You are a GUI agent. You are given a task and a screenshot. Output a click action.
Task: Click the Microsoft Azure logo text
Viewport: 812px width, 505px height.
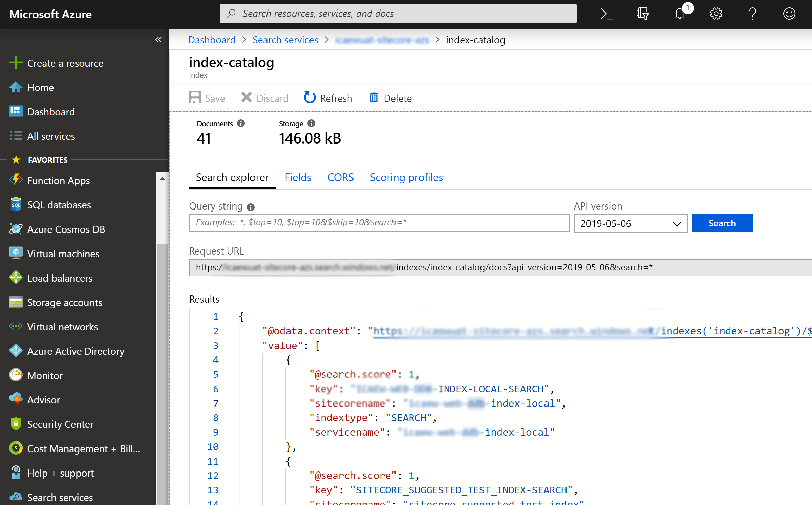50,14
